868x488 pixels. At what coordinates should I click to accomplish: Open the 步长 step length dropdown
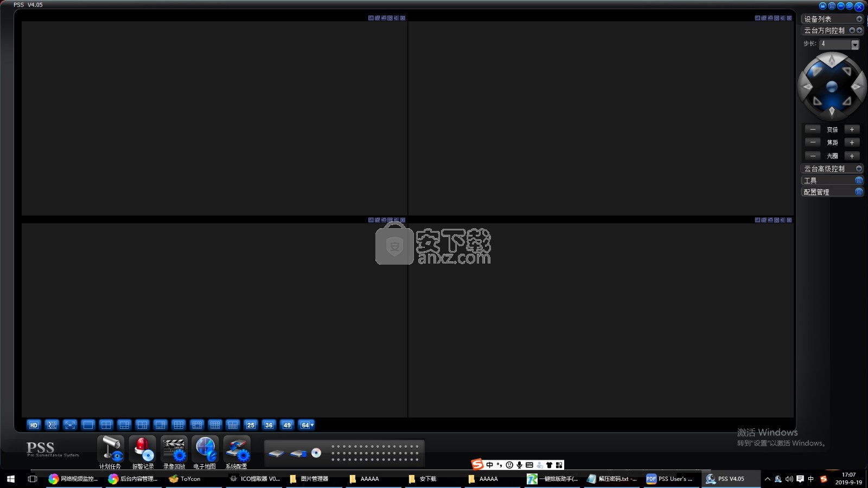855,44
